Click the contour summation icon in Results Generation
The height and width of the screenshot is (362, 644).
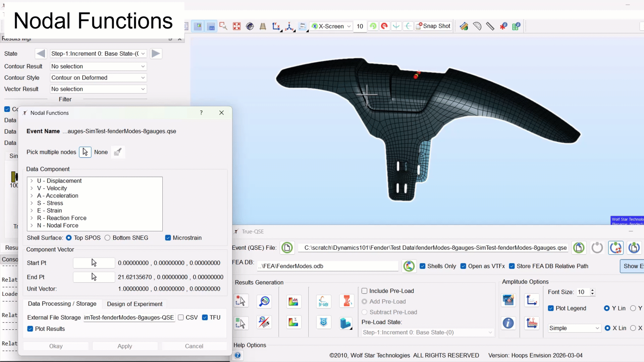[293, 322]
